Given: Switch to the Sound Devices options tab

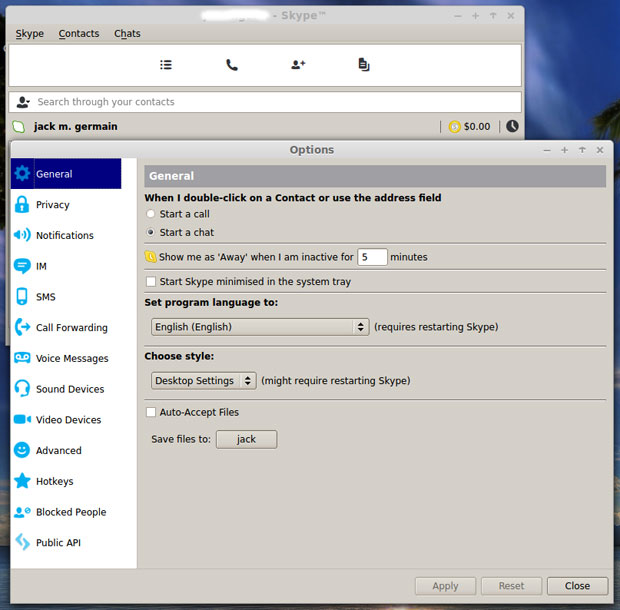Looking at the screenshot, I should click(x=66, y=389).
